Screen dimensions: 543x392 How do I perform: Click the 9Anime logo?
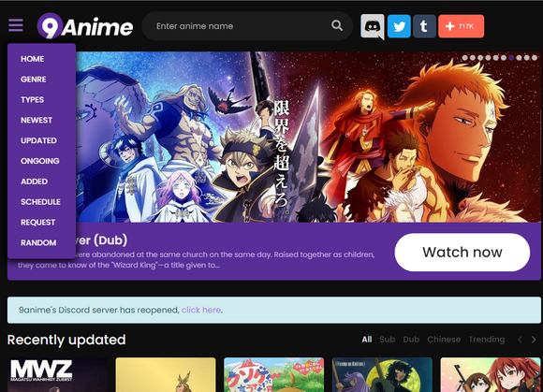(x=85, y=26)
